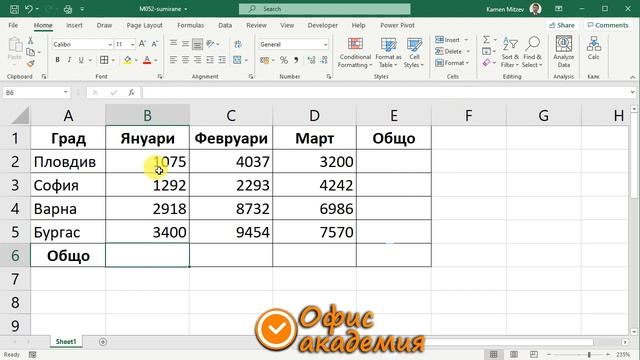Select the Format Painter brush
Image resolution: width=640 pixels, height=360 pixels.
point(30,63)
